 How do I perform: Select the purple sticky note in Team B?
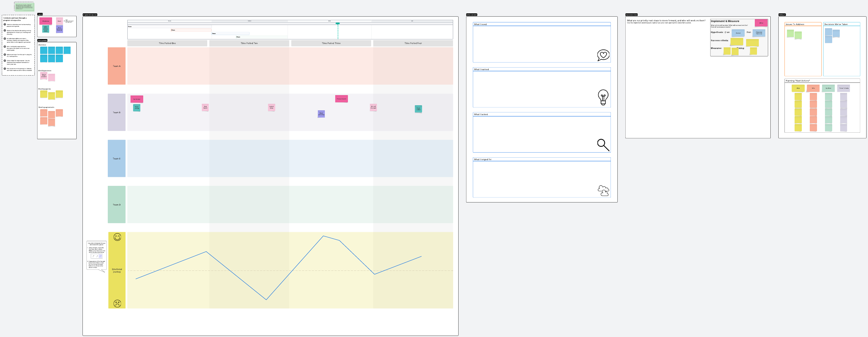pos(321,114)
